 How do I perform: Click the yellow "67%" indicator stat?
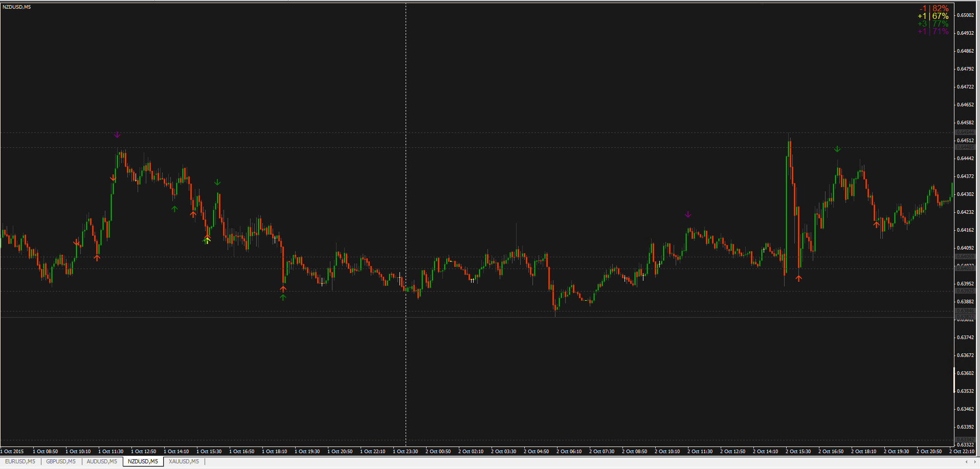point(940,16)
